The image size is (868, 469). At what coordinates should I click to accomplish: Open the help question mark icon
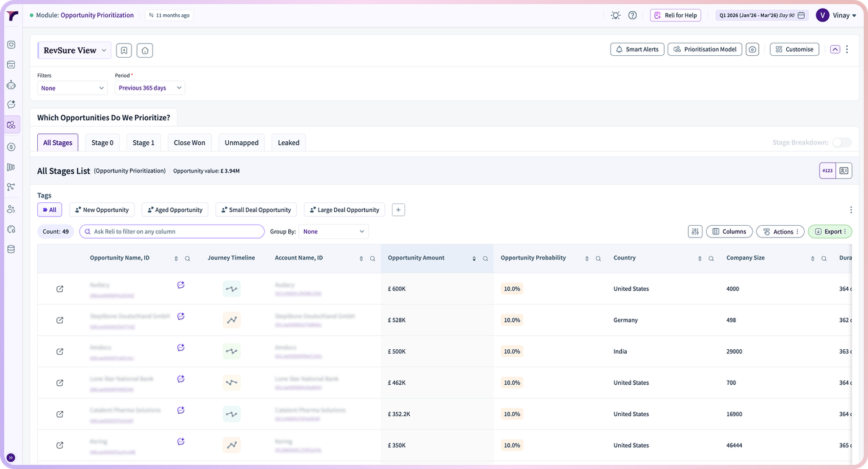click(x=632, y=16)
